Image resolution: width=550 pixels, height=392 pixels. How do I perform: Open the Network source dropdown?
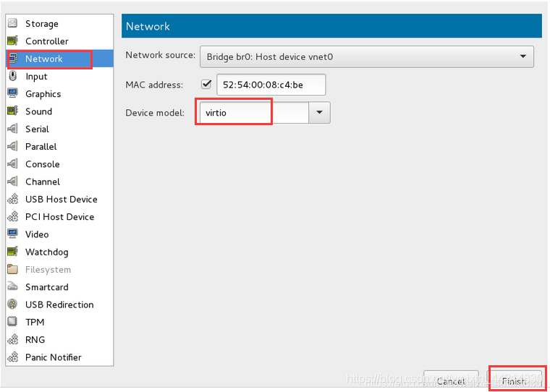click(367, 56)
